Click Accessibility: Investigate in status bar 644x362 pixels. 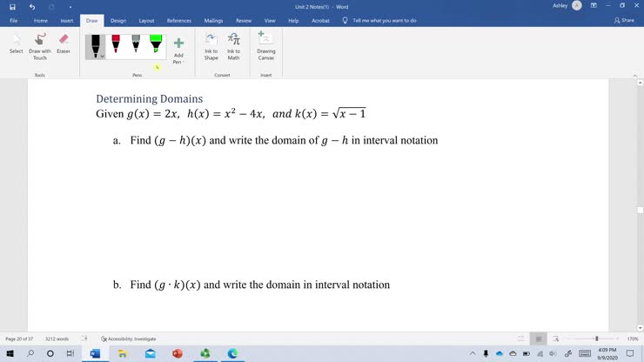pyautogui.click(x=129, y=339)
